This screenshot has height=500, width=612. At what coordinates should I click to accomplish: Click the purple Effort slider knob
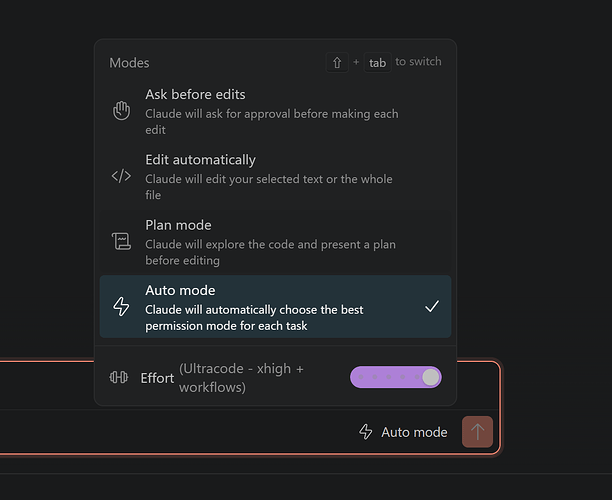pyautogui.click(x=431, y=377)
